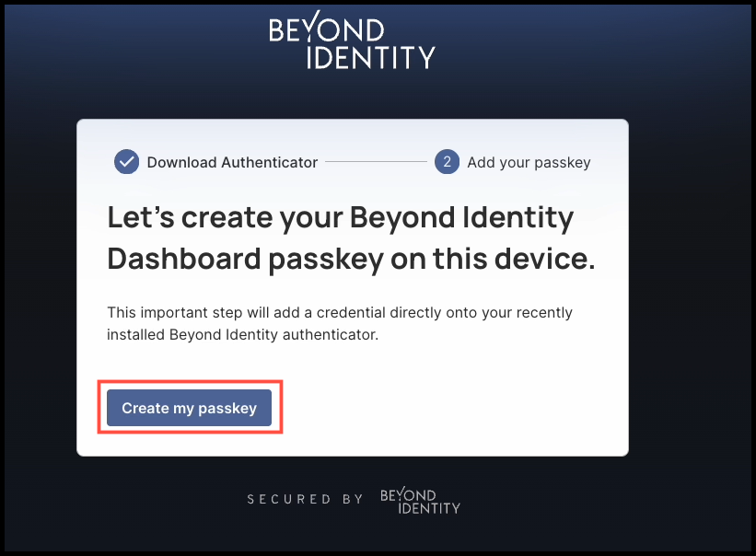Click heading line "Let's create your Beyond Identity"
This screenshot has height=556, width=756.
click(x=341, y=218)
